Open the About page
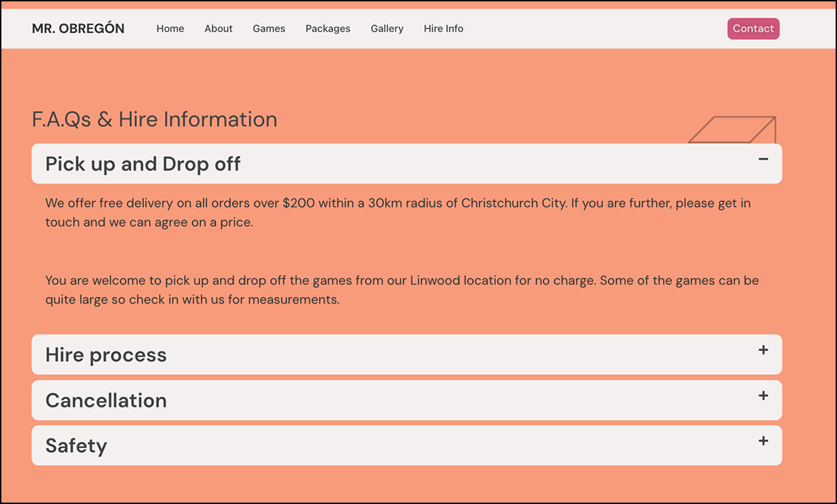837x504 pixels. pos(218,29)
